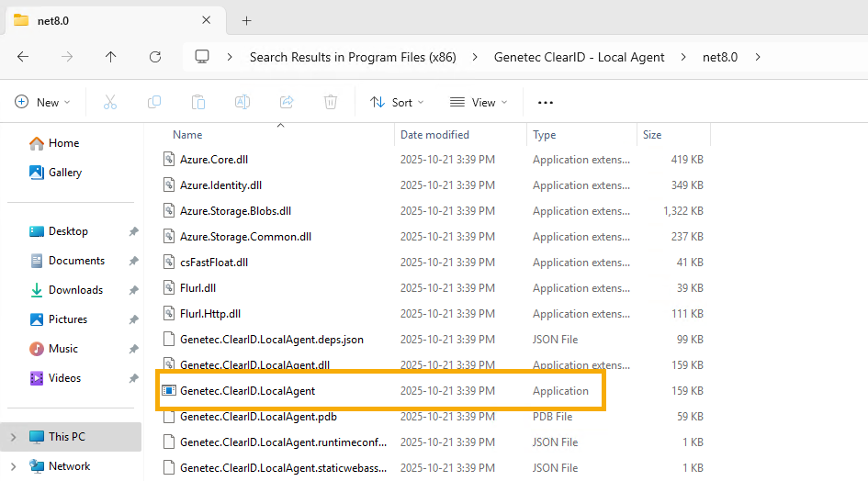Click the Cut scissors icon
Image resolution: width=868 pixels, height=481 pixels.
pyautogui.click(x=110, y=102)
